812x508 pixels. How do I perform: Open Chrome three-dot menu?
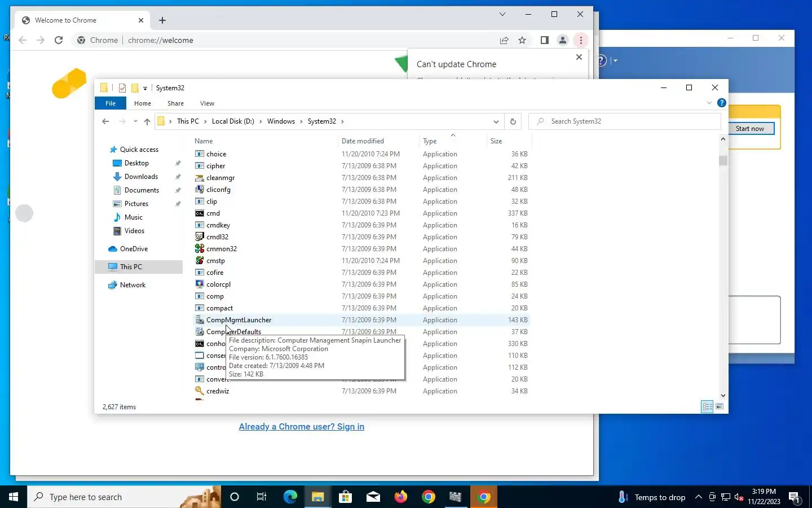click(581, 40)
